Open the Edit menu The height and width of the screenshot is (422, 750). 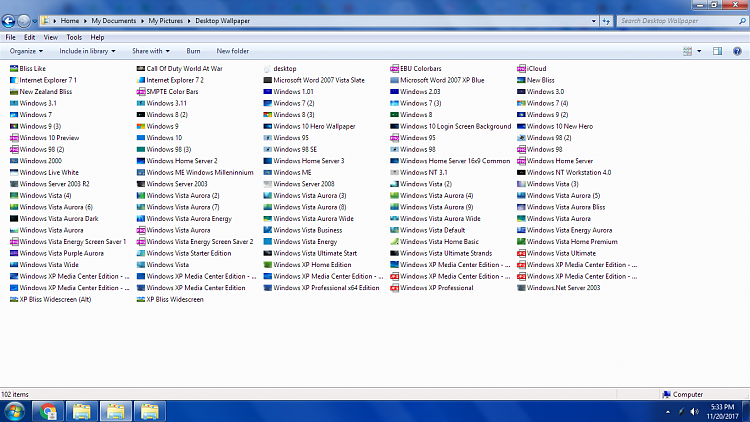(x=29, y=37)
